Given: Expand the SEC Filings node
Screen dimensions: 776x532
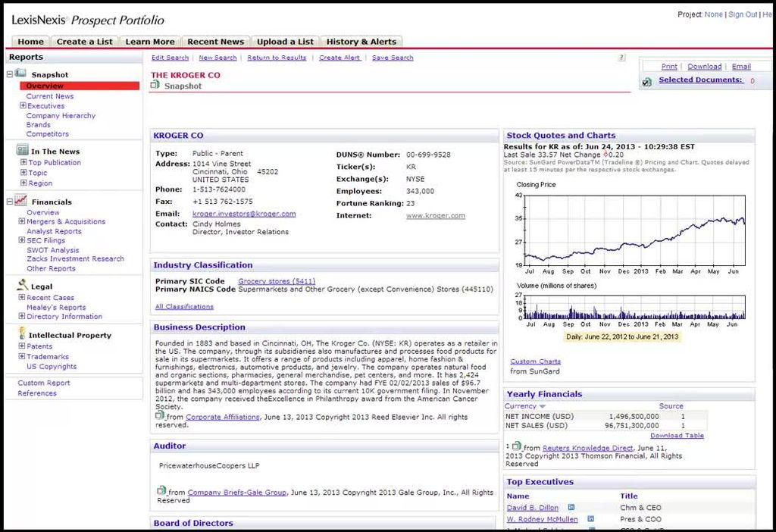Looking at the screenshot, I should pos(23,240).
